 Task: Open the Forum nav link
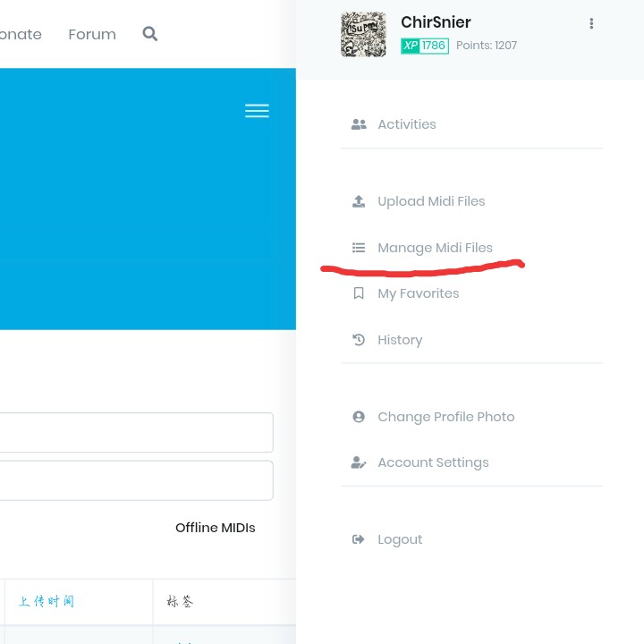(x=92, y=34)
